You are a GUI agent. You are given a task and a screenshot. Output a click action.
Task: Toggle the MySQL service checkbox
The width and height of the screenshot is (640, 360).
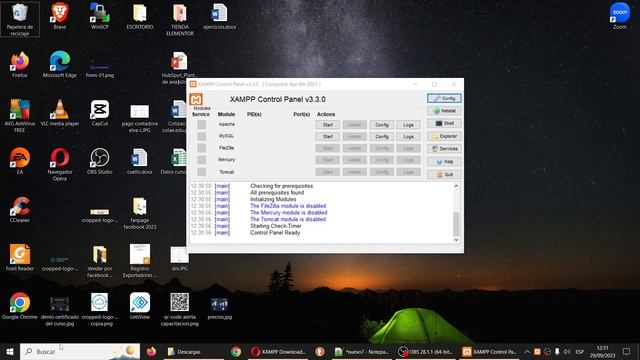coord(202,136)
